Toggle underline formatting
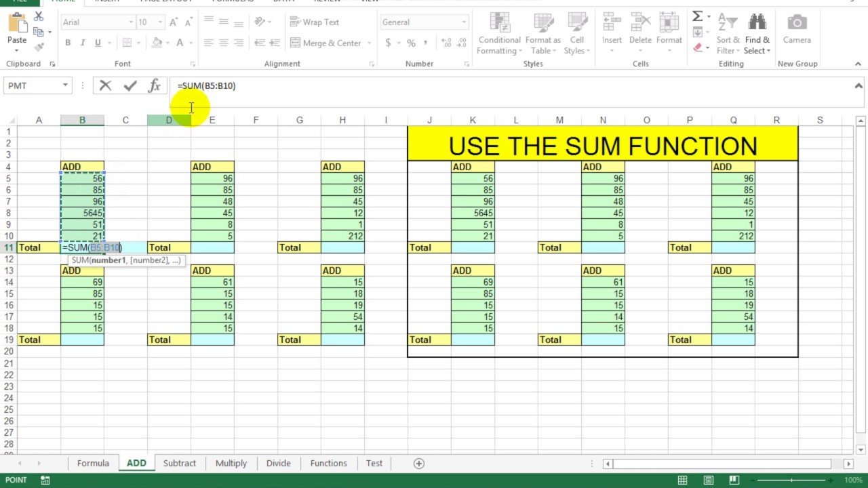 click(x=98, y=43)
